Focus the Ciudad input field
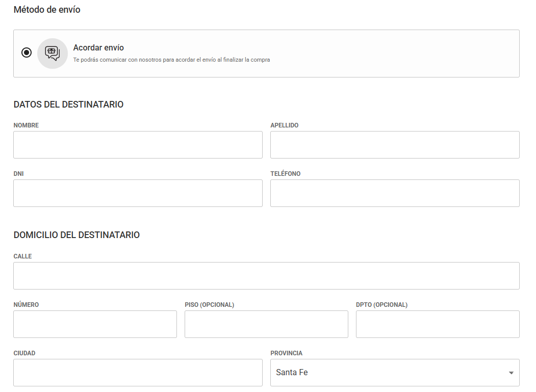This screenshot has height=392, width=536. [138, 373]
